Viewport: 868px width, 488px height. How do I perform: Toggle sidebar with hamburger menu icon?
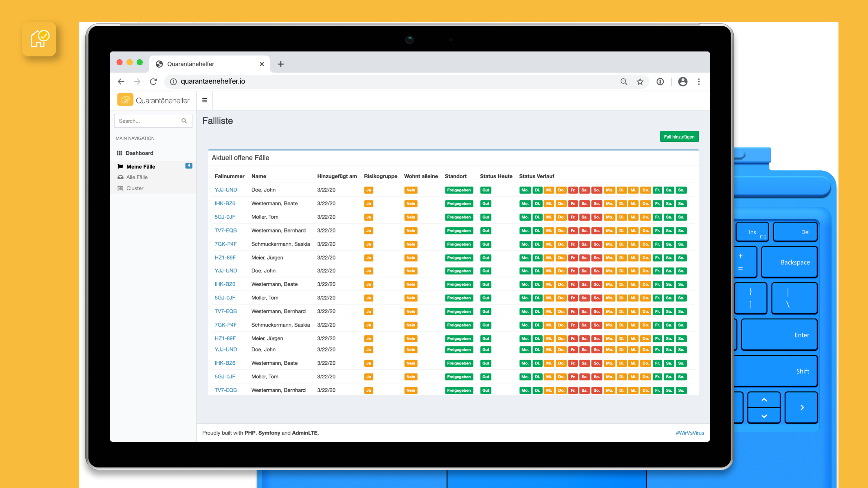tap(205, 100)
